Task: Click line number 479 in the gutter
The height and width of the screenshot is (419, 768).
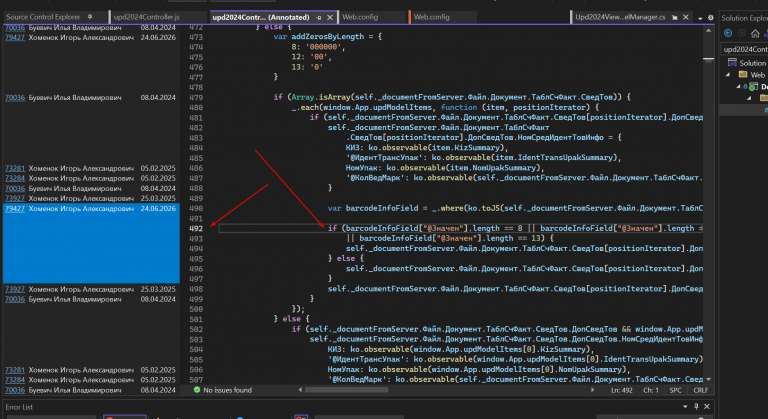Action: (196, 98)
